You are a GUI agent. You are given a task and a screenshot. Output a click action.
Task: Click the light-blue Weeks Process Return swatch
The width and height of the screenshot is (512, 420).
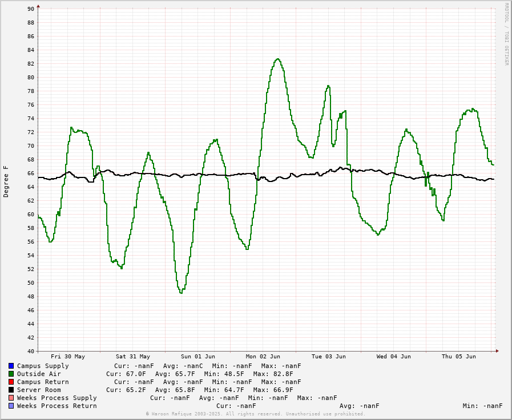tap(11, 406)
